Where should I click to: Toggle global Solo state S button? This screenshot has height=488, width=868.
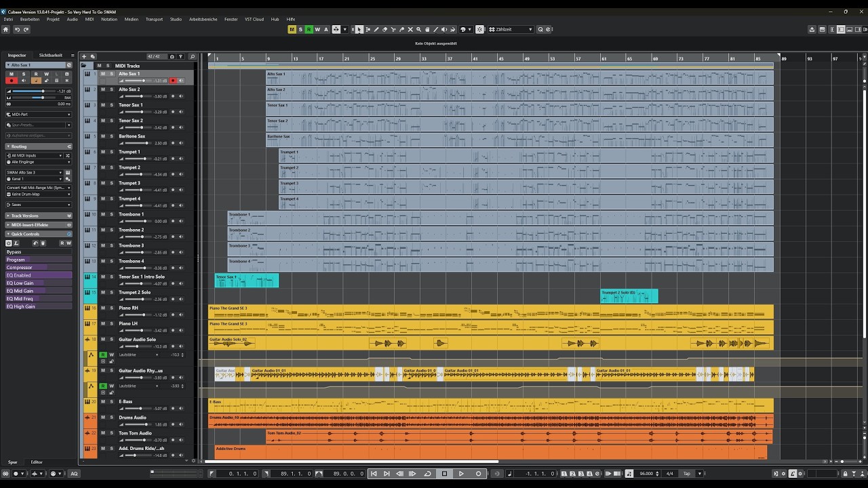[300, 29]
